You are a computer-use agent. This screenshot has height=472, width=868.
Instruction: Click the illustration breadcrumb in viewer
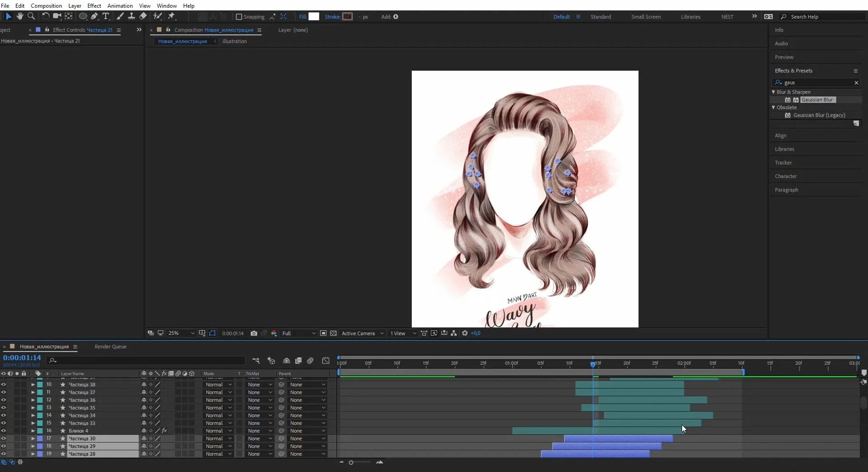click(235, 41)
